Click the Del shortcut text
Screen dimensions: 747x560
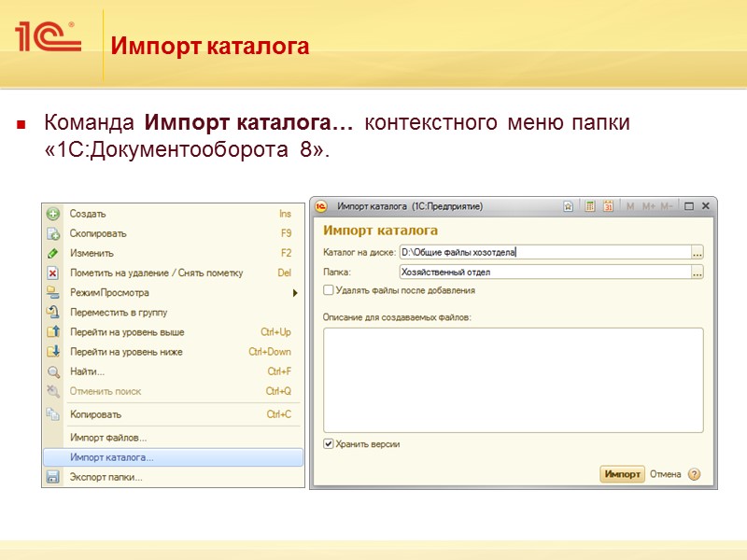(x=285, y=273)
